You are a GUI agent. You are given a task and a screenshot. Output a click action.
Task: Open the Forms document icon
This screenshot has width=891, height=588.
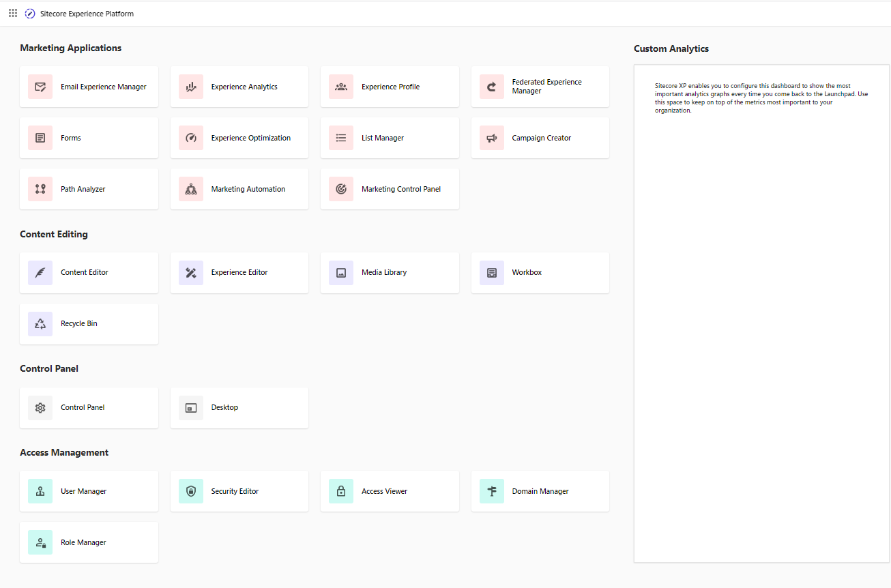pos(40,138)
